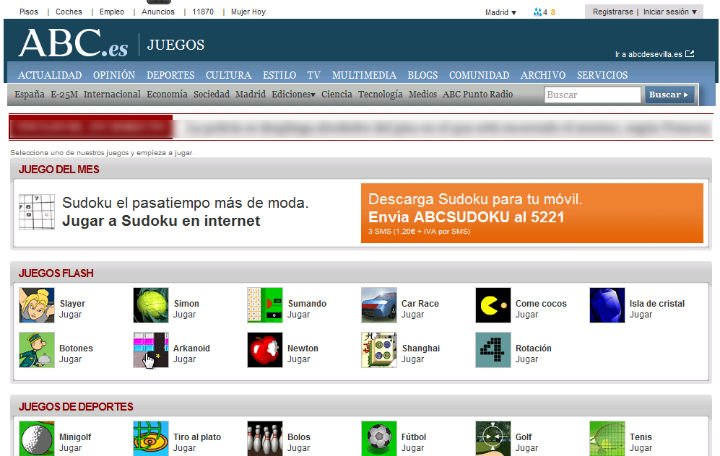Open the Sumando game icon

[x=265, y=305]
